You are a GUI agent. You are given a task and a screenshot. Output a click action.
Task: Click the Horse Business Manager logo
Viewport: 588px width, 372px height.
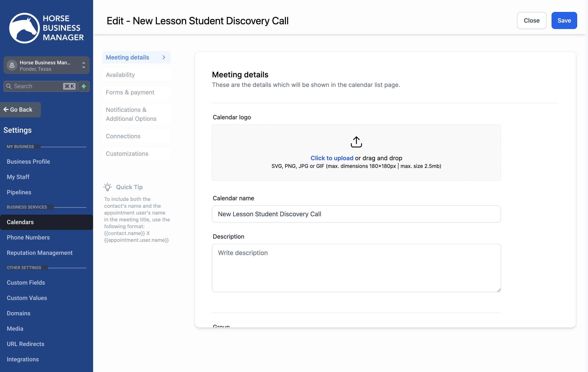click(x=46, y=28)
